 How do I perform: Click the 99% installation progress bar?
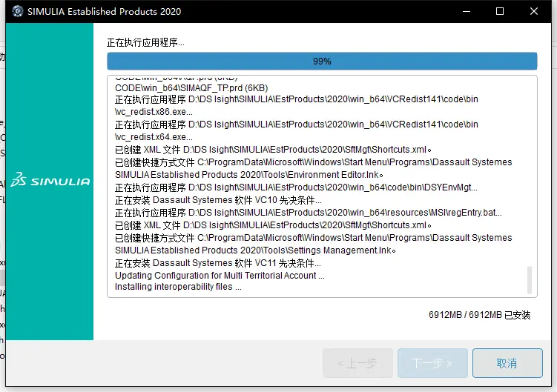pos(322,61)
